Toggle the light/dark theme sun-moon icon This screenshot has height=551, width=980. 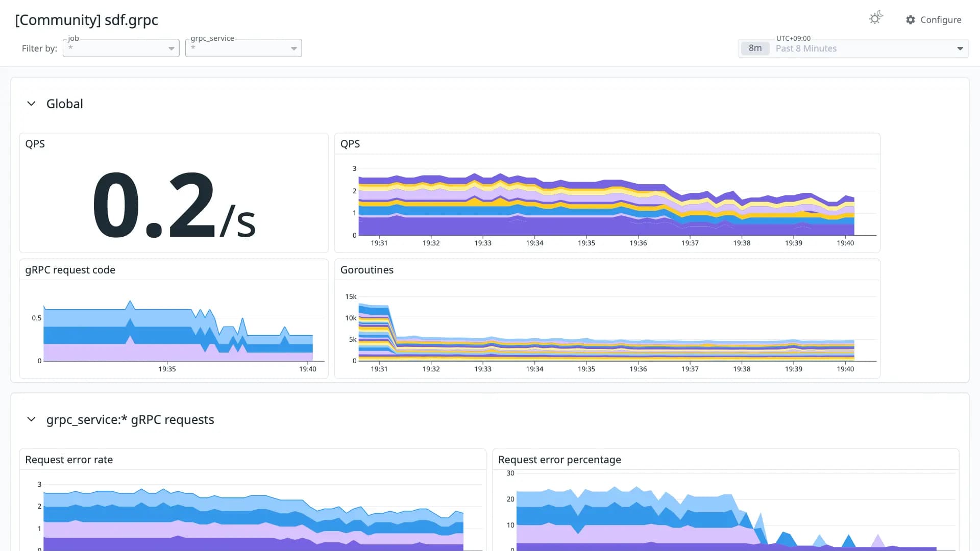pyautogui.click(x=876, y=18)
